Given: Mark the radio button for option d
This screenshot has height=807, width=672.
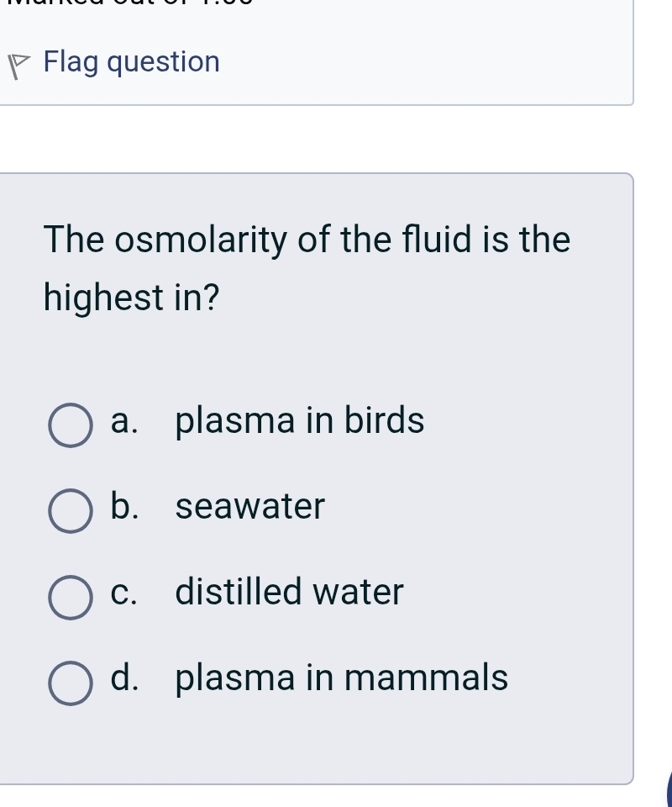Looking at the screenshot, I should pyautogui.click(x=71, y=682).
